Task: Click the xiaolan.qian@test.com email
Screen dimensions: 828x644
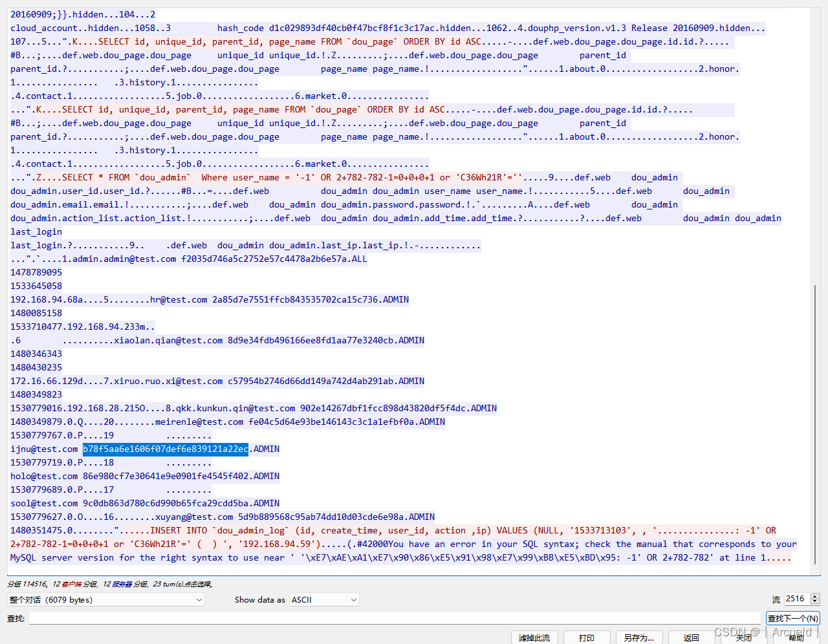Action: (168, 340)
